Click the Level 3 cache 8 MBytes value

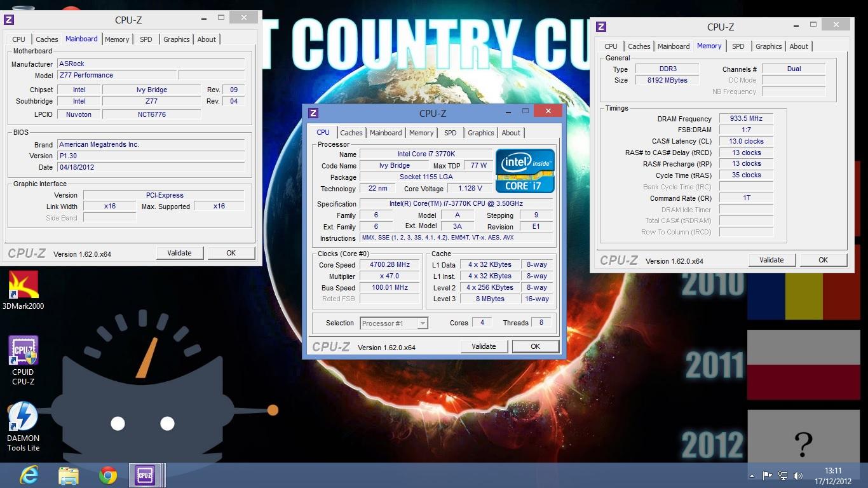[x=490, y=299]
